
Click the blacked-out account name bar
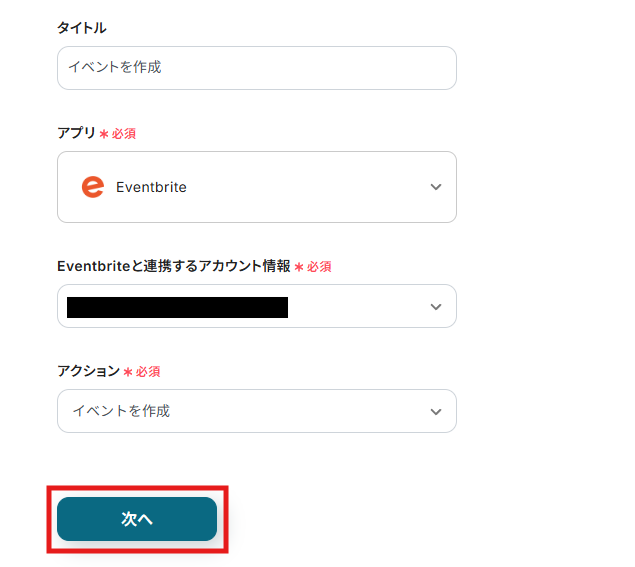coord(177,307)
